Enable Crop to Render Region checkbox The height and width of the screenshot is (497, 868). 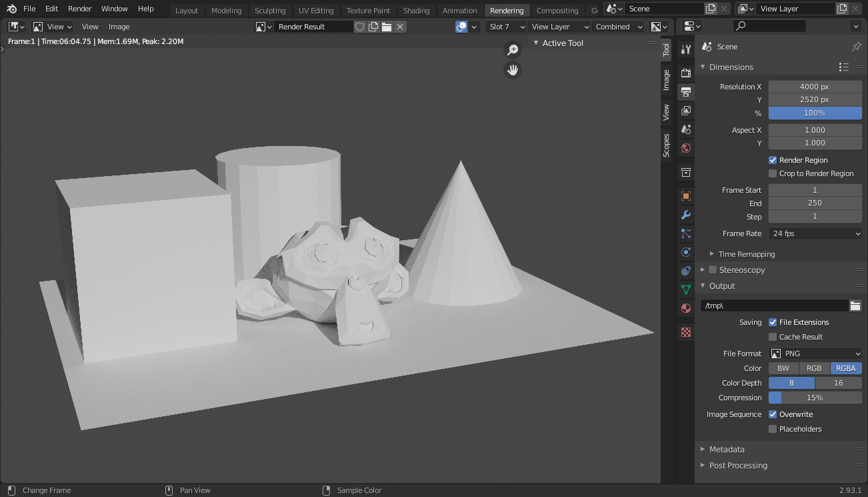point(773,173)
